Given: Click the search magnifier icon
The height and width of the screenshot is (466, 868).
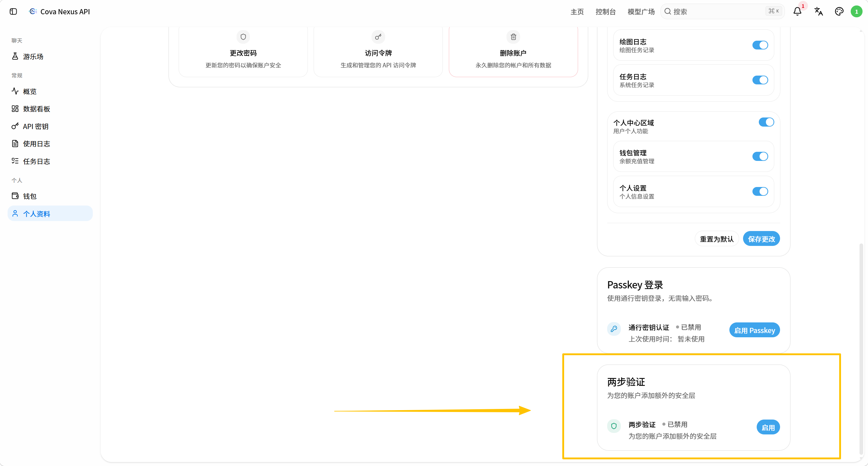Looking at the screenshot, I should (668, 12).
